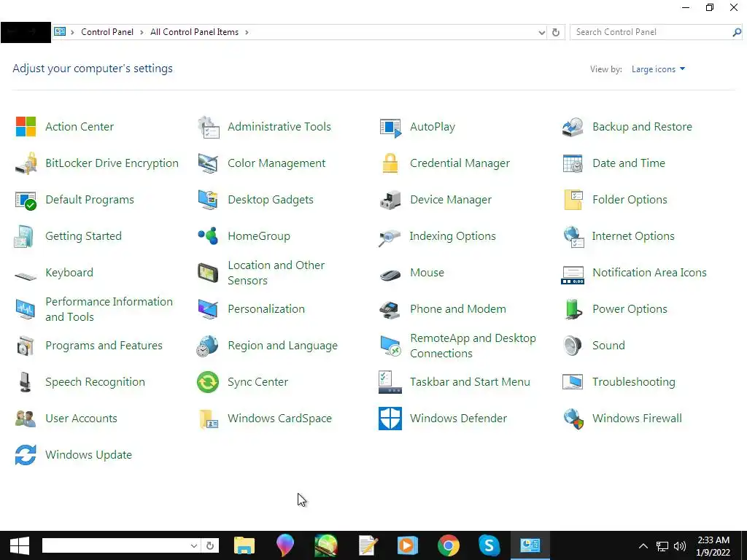Screen dimensions: 747x560
Task: Click the Search Control Panel field
Action: point(651,32)
